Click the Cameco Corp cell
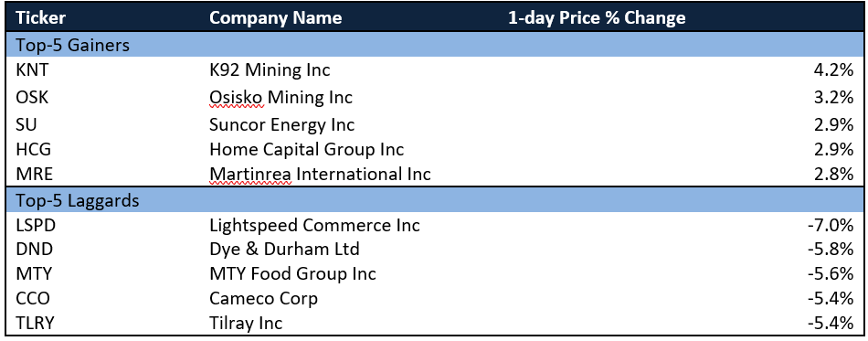The width and height of the screenshot is (868, 341). 263,299
